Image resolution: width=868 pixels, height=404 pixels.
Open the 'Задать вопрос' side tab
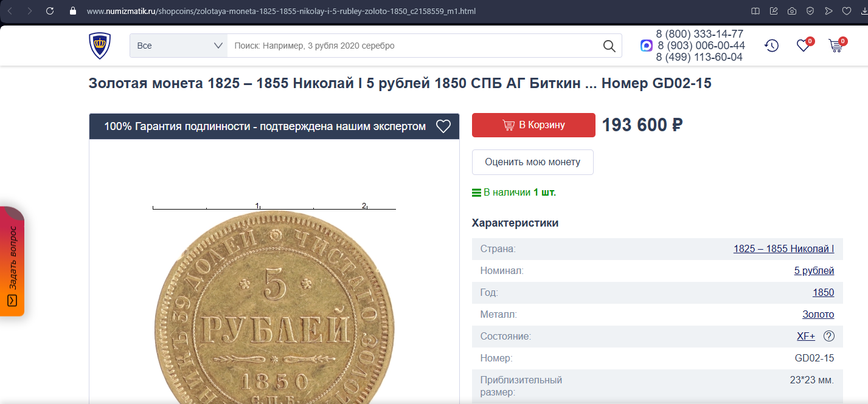(12, 261)
